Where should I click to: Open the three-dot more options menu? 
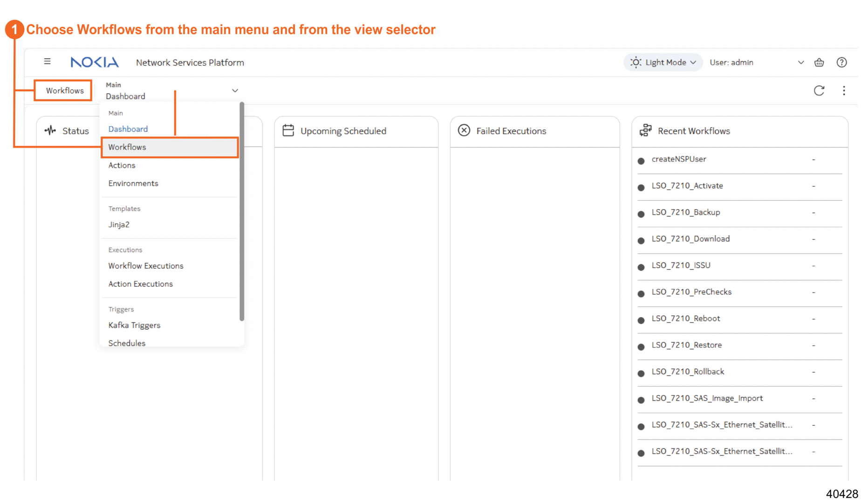[844, 90]
